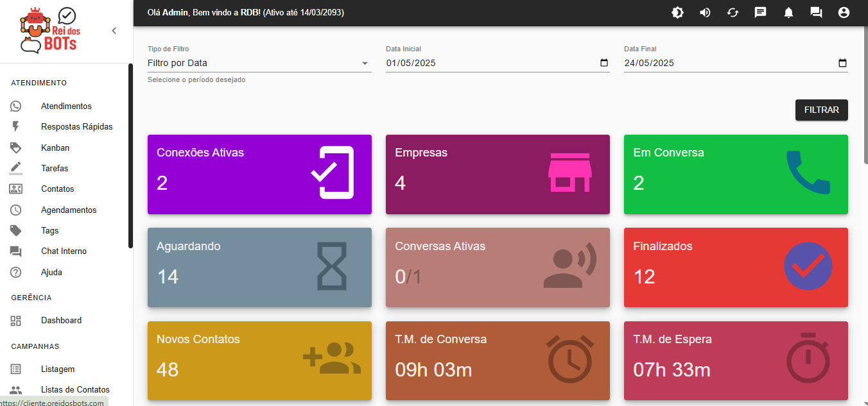Viewport: 868px width, 406px height.
Task: Open the Data Inicial date picker
Action: (603, 63)
